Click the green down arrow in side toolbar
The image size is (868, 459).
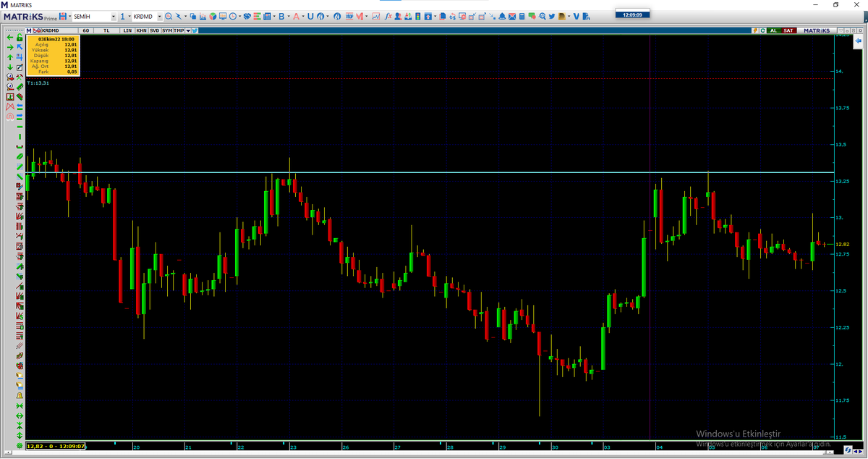(10, 67)
